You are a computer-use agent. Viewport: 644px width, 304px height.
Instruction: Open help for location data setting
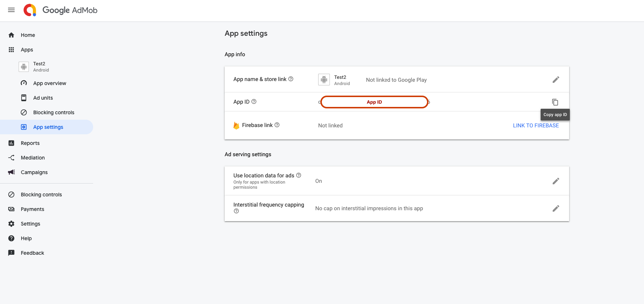(298, 176)
